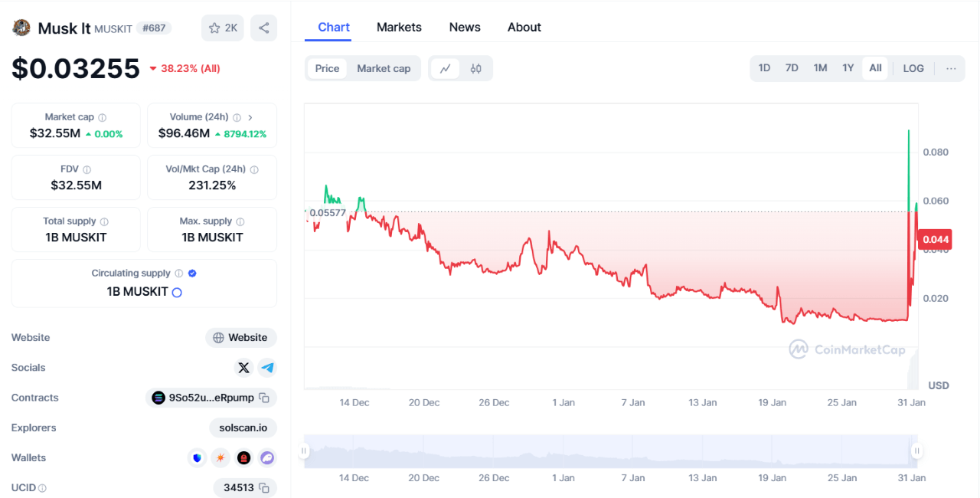Open the Solflare wallet icon

[x=220, y=457]
